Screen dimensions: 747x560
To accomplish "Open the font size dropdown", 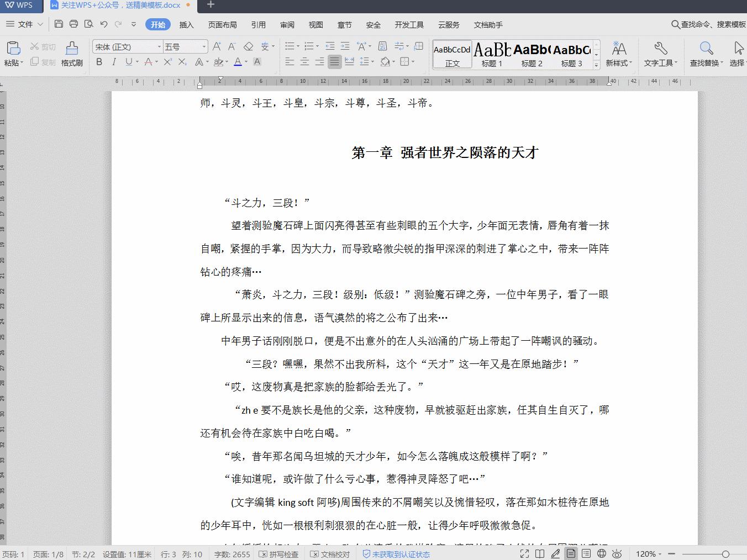I will tap(203, 46).
